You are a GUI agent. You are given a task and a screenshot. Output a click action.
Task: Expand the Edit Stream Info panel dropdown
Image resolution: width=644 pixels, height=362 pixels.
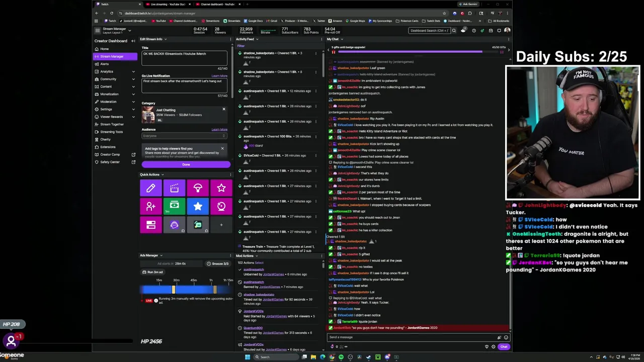pos(165,39)
